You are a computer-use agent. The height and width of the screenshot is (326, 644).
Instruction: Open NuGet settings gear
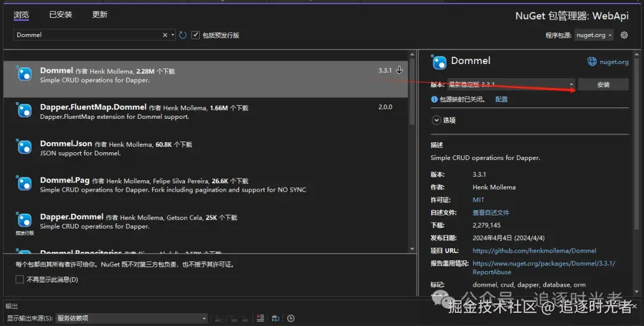pos(624,35)
